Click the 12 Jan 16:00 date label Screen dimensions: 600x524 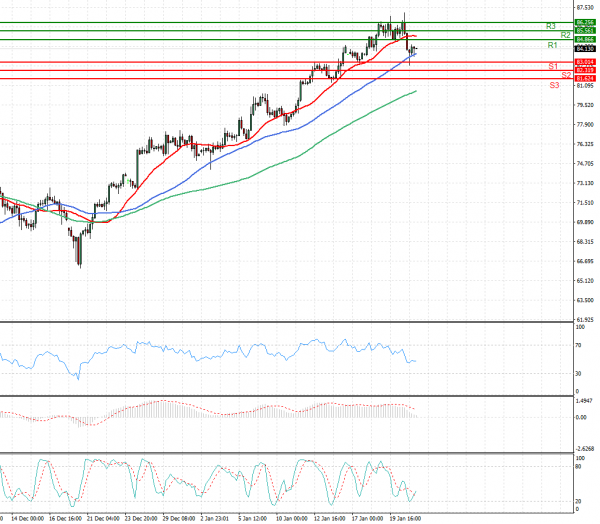pos(330,519)
